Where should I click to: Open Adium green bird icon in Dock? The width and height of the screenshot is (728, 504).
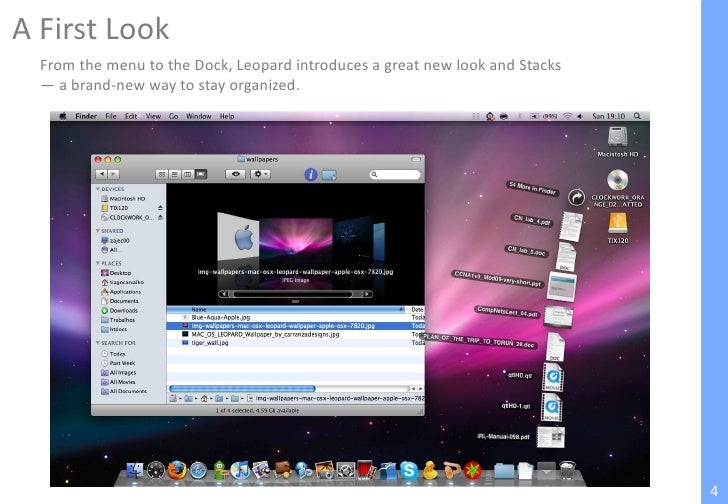220,470
